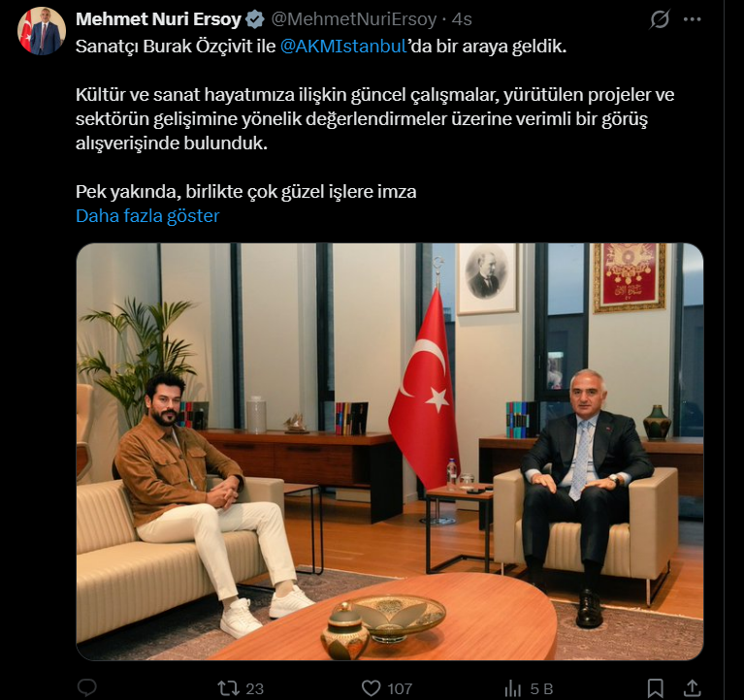
Task: Open the post timestamp 4s
Action: 462,19
